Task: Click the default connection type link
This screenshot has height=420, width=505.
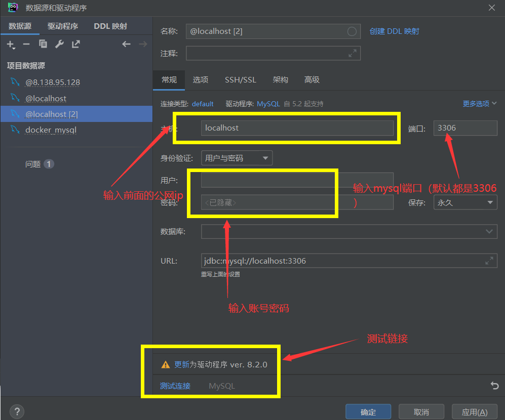Action: point(203,104)
